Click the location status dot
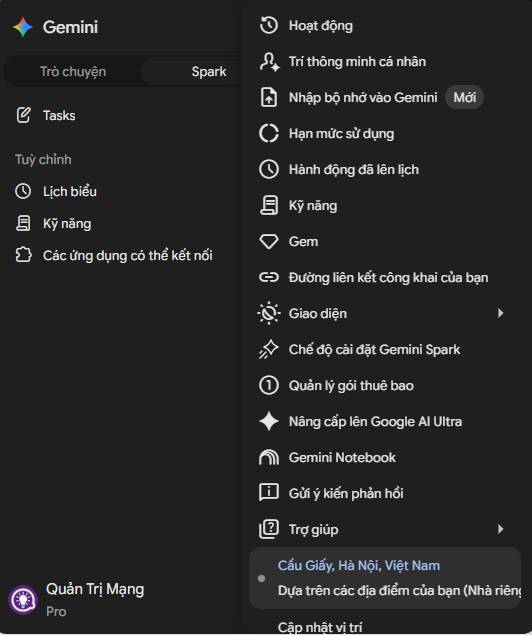 pos(262,578)
